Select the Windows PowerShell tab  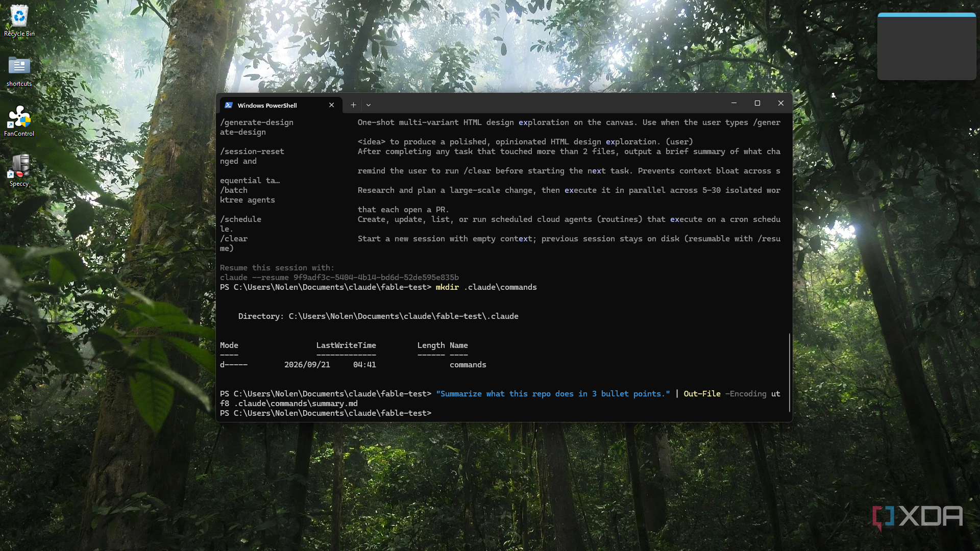281,105
